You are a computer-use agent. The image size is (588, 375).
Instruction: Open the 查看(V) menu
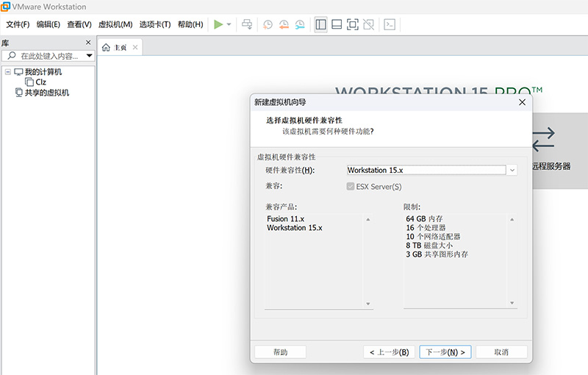pos(79,25)
